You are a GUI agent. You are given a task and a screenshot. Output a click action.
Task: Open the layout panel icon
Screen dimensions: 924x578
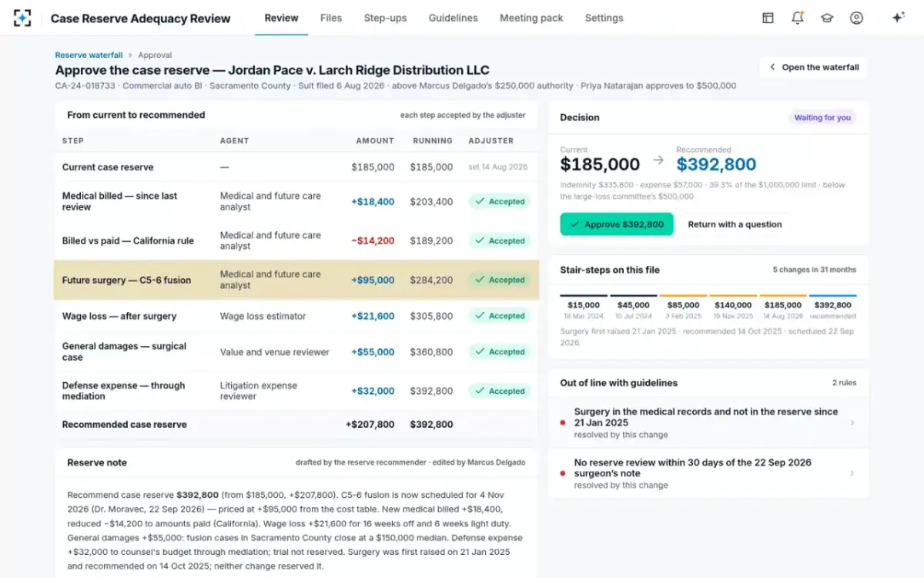768,18
